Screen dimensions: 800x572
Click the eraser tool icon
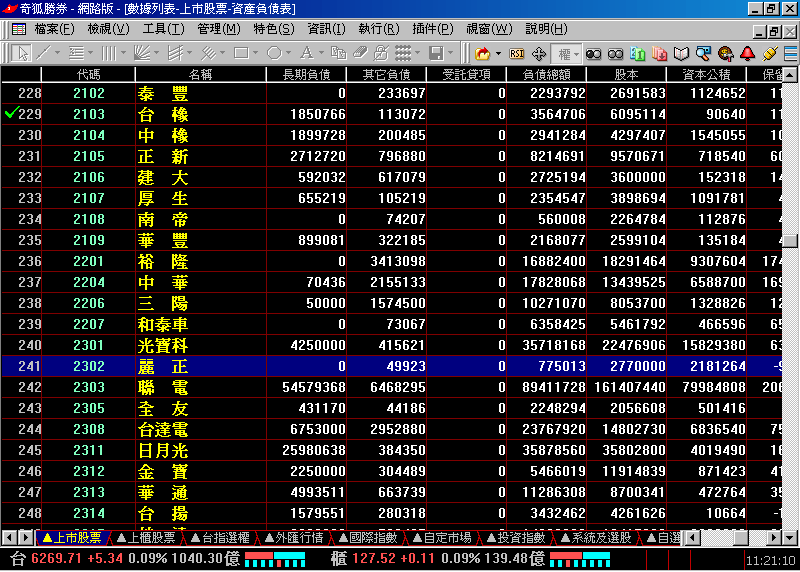point(360,53)
